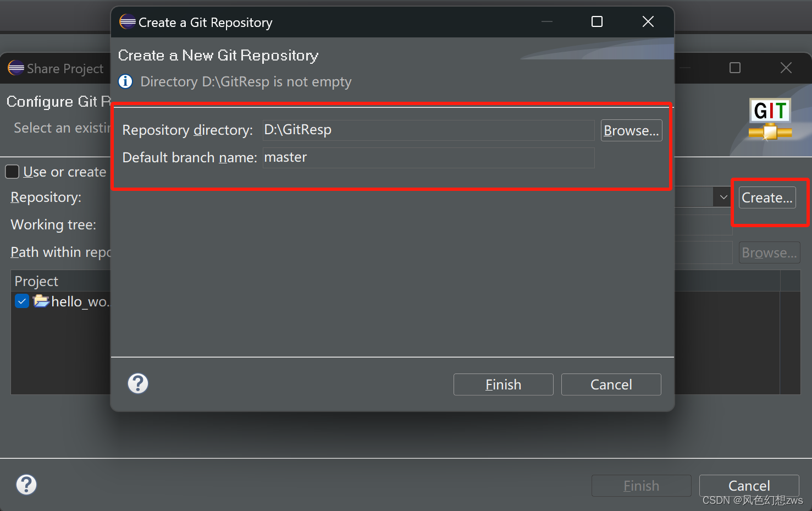
Task: Open the Repository combo box dropdown chevron
Action: coord(723,196)
